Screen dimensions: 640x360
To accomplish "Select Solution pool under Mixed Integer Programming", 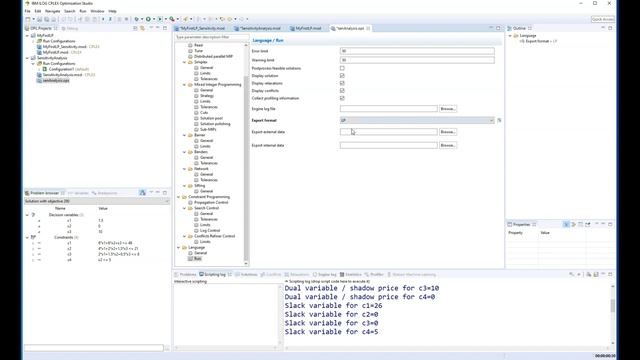I will coord(211,118).
